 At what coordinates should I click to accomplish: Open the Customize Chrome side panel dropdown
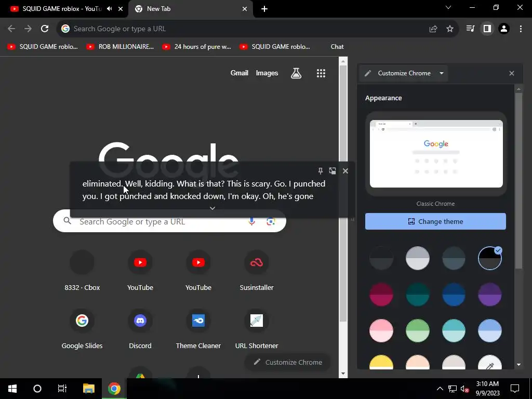coord(404,73)
